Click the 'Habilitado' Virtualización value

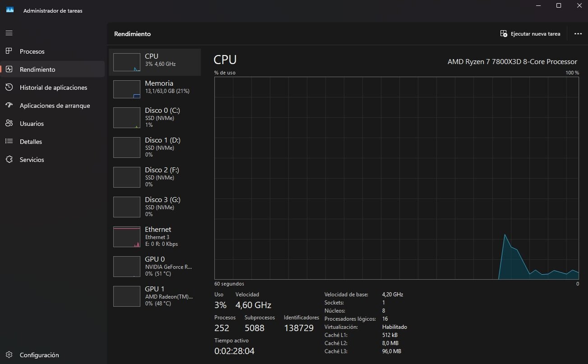click(x=394, y=327)
